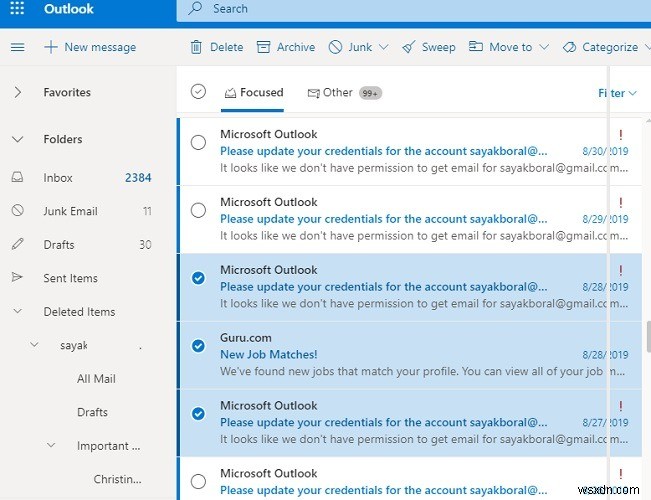Click the Sent Items paper-plane icon
The width and height of the screenshot is (651, 500).
(17, 277)
